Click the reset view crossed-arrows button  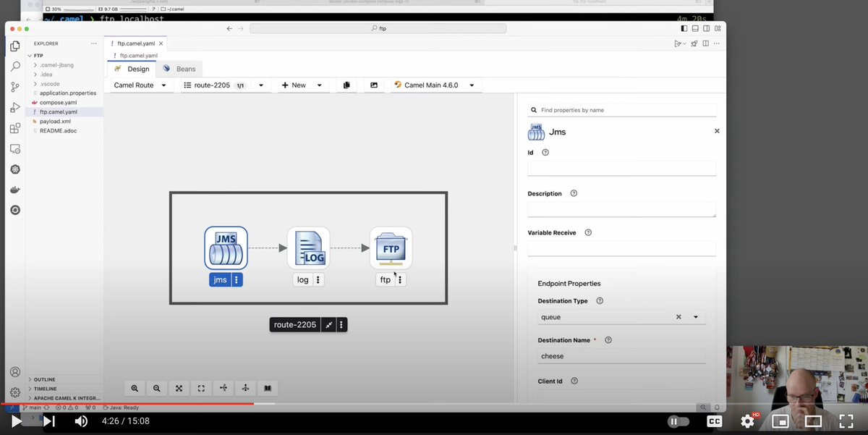[179, 389]
